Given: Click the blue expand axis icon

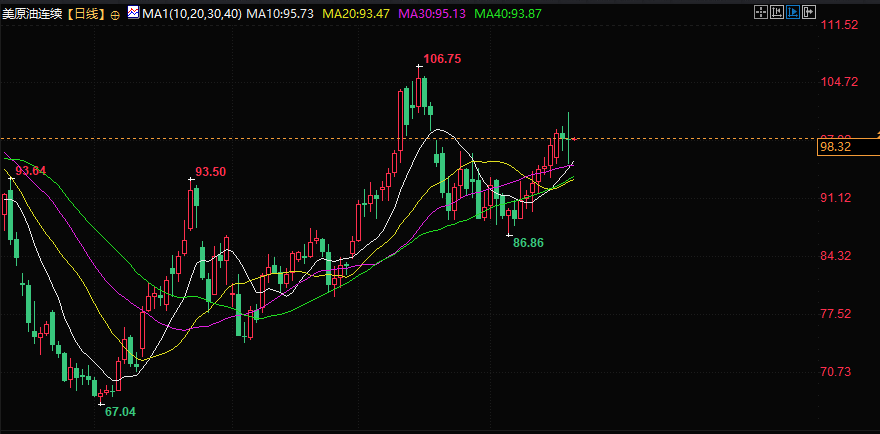Looking at the screenshot, I should 793,12.
